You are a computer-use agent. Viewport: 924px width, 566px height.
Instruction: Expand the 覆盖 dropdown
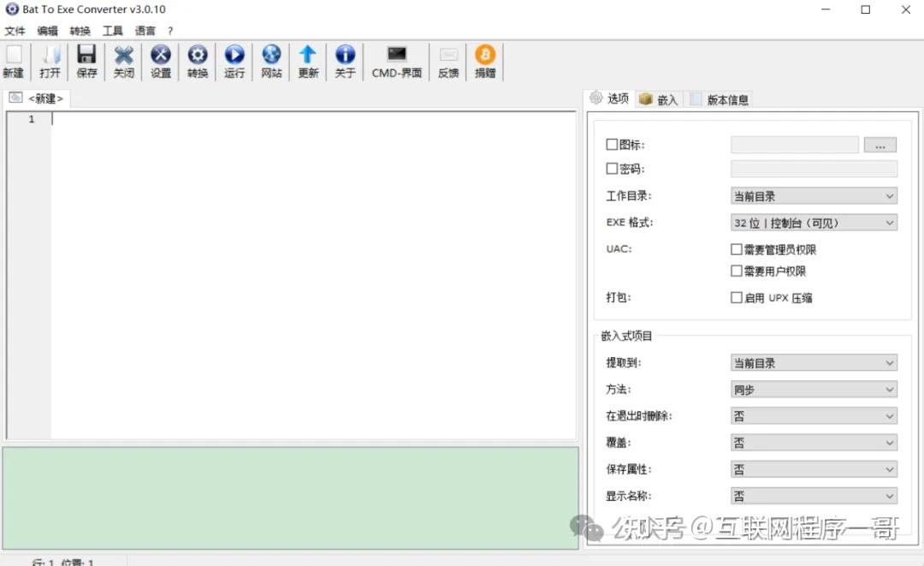[x=814, y=443]
